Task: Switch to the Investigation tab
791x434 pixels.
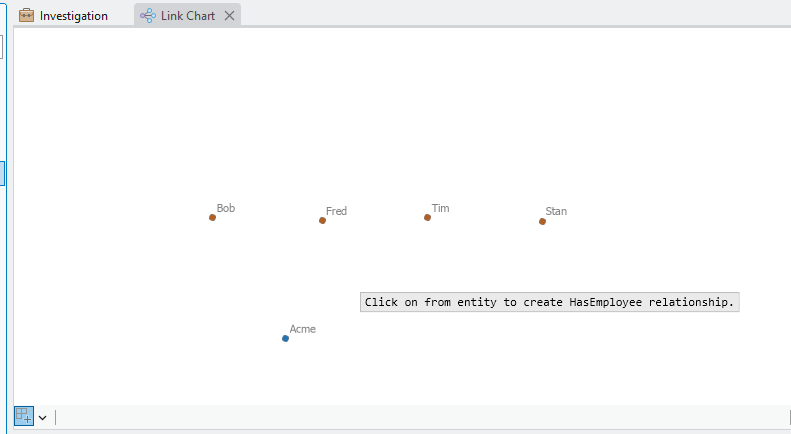Action: coord(73,16)
